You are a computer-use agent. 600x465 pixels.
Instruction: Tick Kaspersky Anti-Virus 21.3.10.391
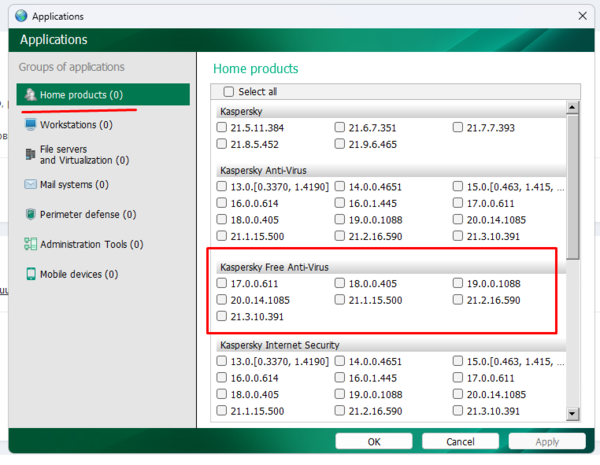tap(458, 236)
